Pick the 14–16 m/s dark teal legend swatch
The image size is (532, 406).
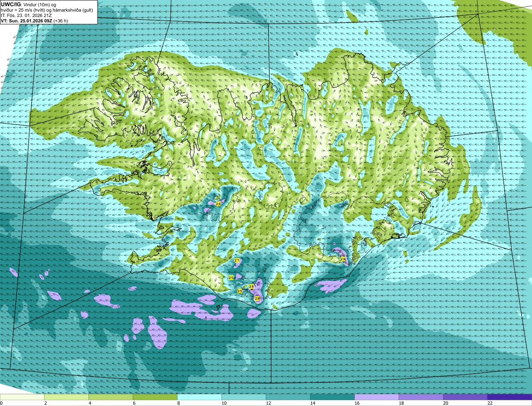(332, 397)
